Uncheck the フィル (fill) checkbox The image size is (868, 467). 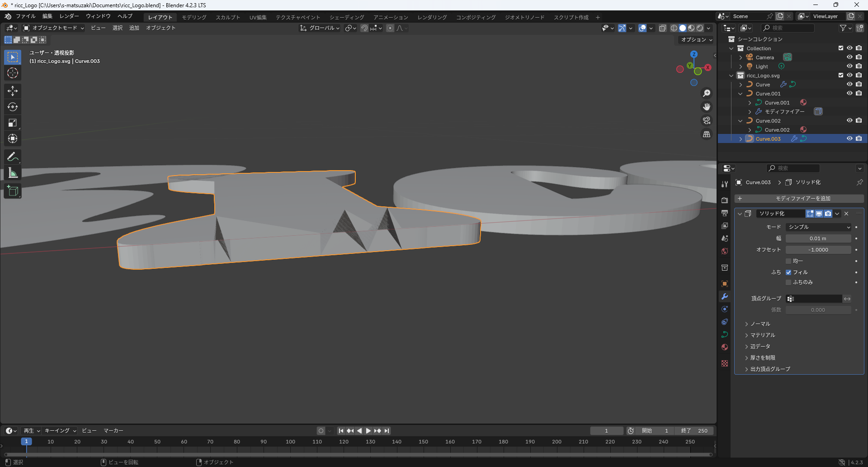coord(788,272)
